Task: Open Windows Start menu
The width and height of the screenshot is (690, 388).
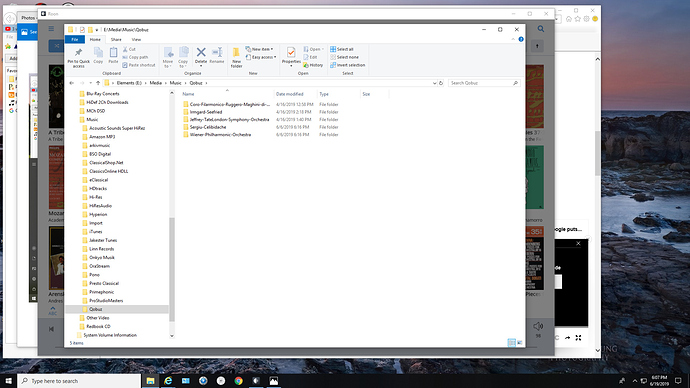Action: click(8, 381)
